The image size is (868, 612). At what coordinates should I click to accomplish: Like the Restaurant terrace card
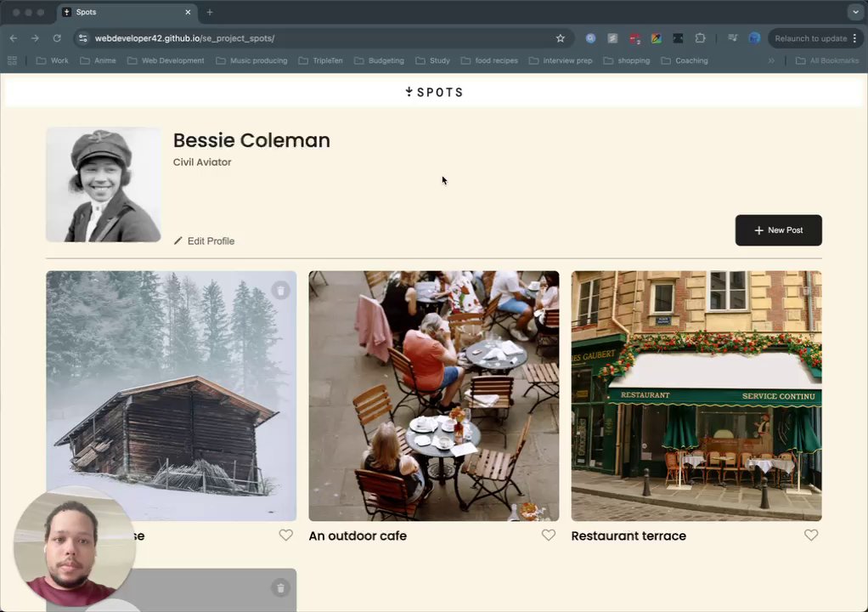[x=811, y=535]
